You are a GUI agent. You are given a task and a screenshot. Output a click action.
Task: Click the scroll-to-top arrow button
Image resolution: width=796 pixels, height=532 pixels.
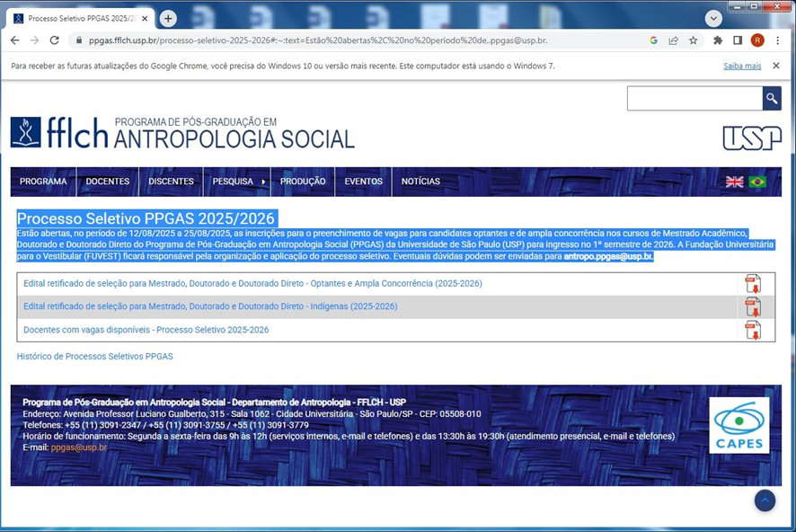[765, 501]
